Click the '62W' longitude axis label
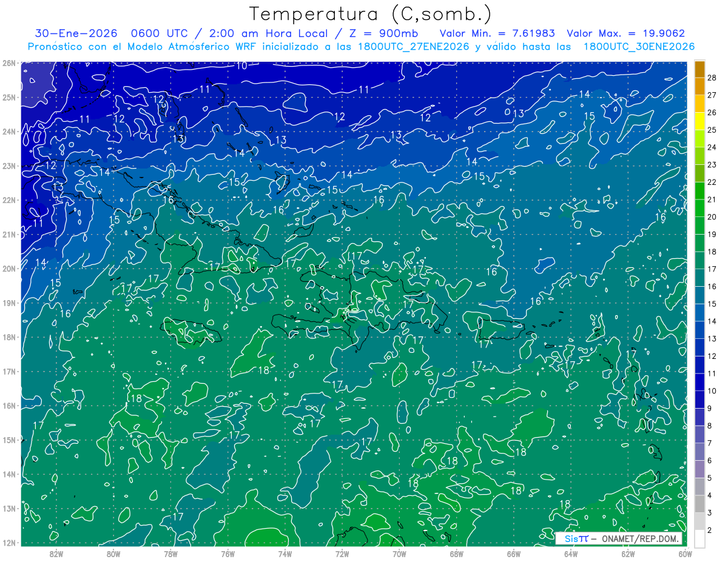The image size is (728, 562). point(628,553)
